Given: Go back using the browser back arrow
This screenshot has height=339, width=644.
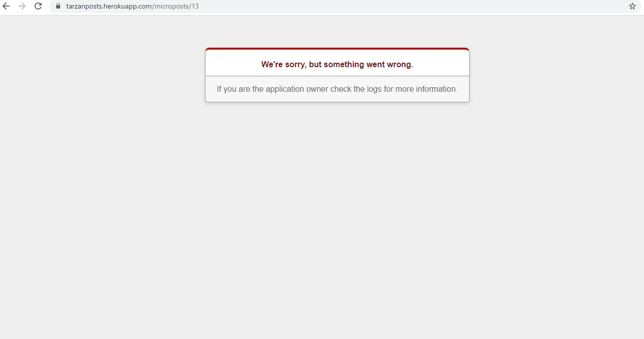Looking at the screenshot, I should coord(6,6).
